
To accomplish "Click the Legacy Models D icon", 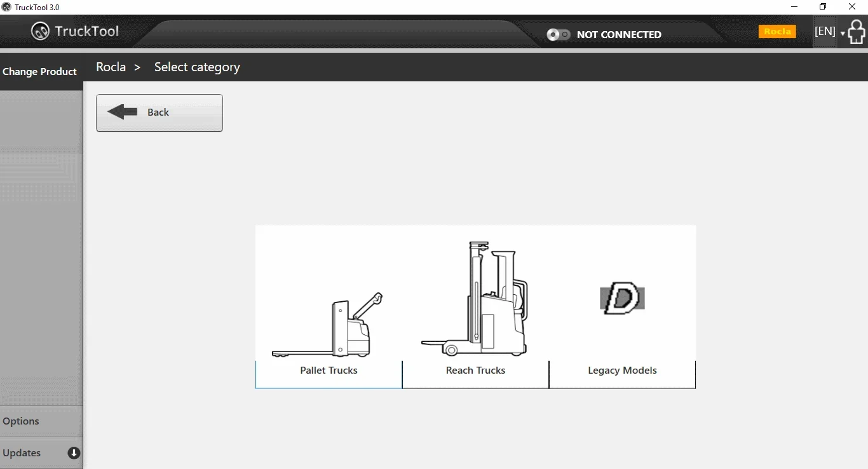I will click(622, 299).
